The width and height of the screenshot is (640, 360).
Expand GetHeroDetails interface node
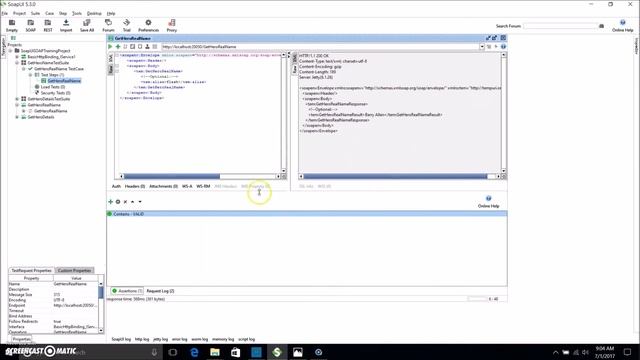tap(17, 117)
